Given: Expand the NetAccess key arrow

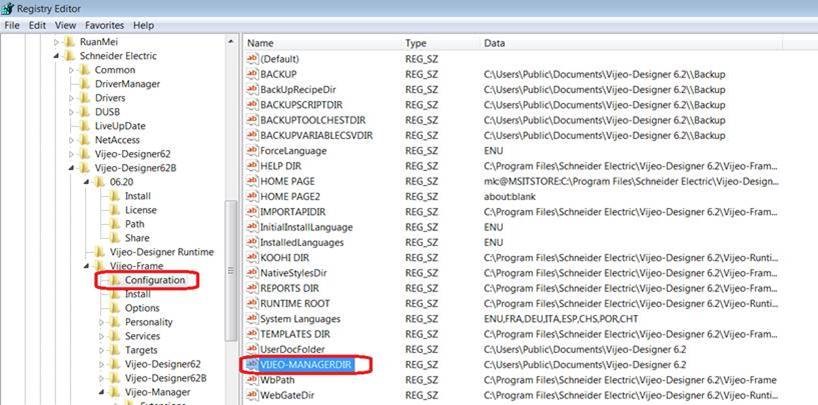Looking at the screenshot, I should pyautogui.click(x=71, y=140).
